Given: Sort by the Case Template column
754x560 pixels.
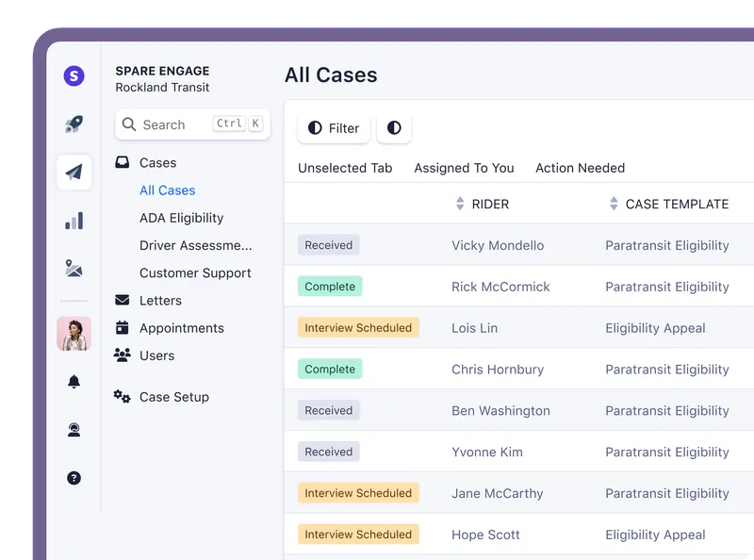Looking at the screenshot, I should pyautogui.click(x=676, y=204).
